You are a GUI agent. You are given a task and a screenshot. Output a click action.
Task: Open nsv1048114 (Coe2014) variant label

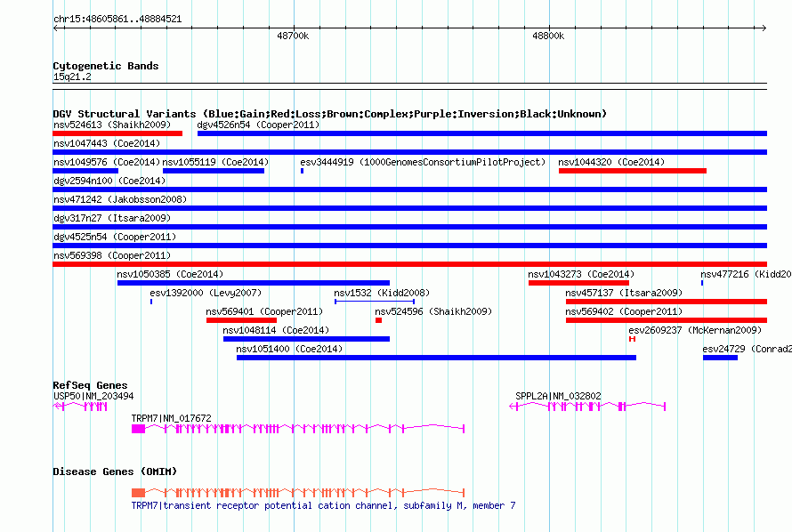[x=276, y=330]
